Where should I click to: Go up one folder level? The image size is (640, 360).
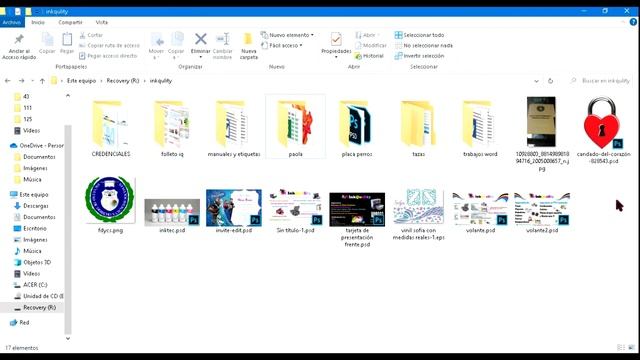pos(42,81)
